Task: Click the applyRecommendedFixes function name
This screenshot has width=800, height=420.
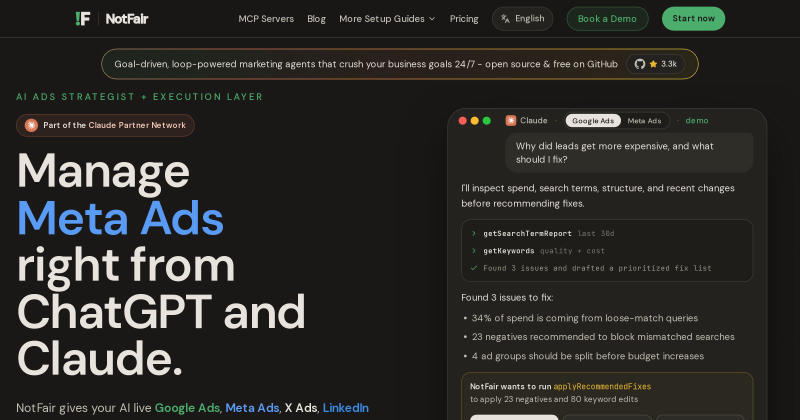Action: [x=602, y=387]
